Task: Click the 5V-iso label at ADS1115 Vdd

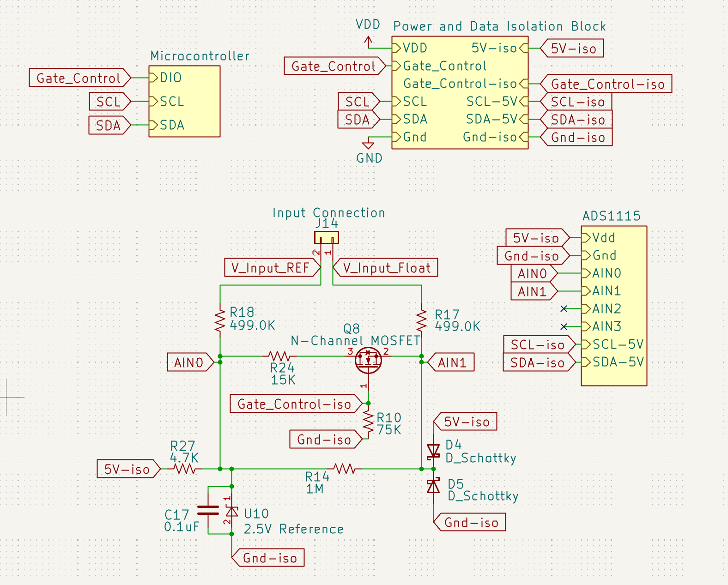Action: point(538,238)
